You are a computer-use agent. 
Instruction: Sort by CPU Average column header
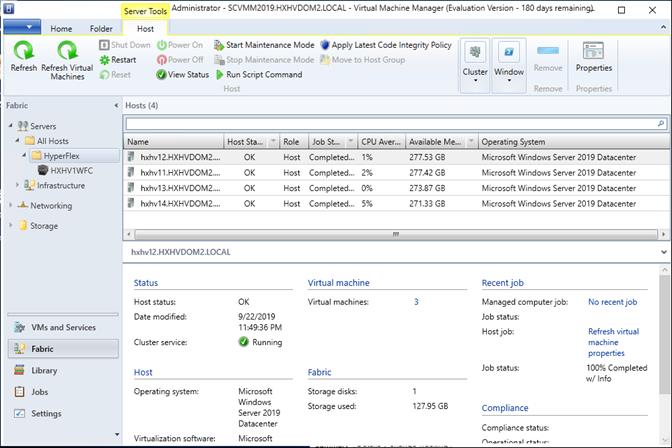click(x=381, y=141)
